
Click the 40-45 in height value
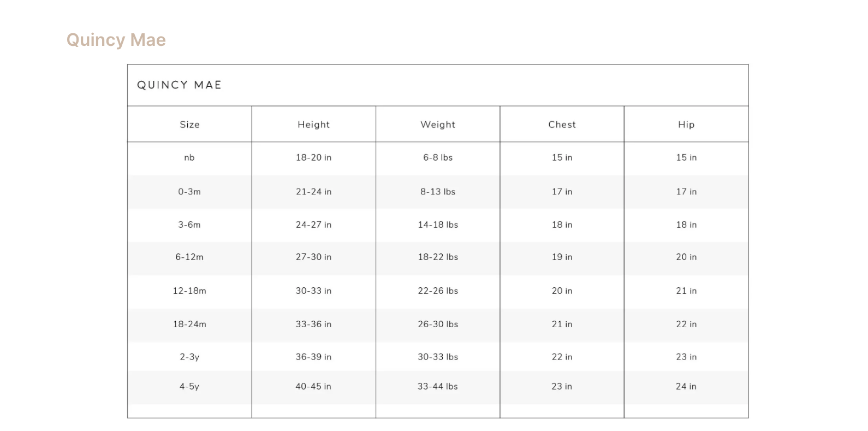[313, 386]
